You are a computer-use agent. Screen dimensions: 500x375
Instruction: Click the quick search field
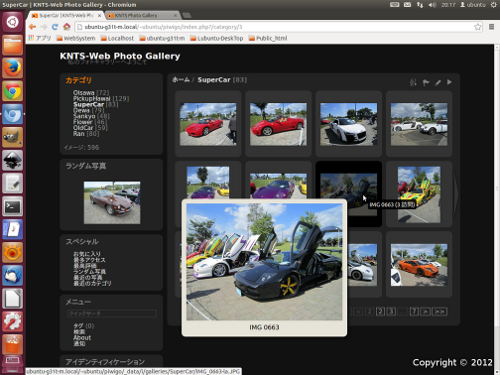click(112, 313)
